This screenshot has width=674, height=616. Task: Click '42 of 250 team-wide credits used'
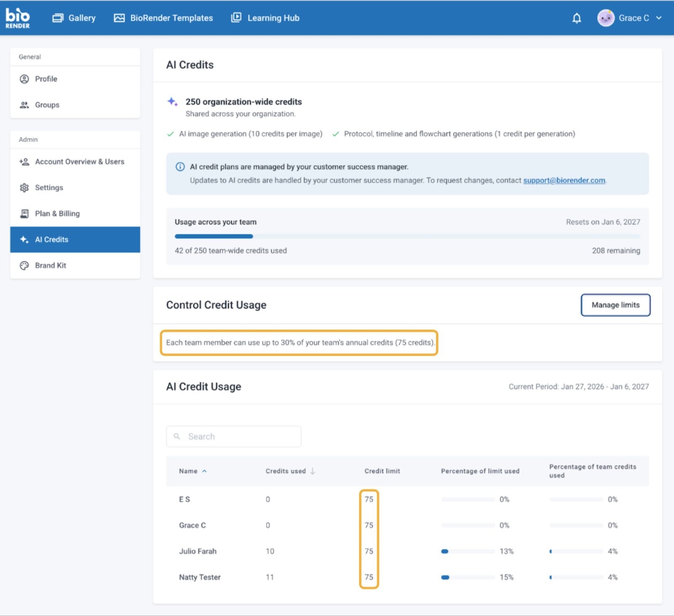(231, 251)
